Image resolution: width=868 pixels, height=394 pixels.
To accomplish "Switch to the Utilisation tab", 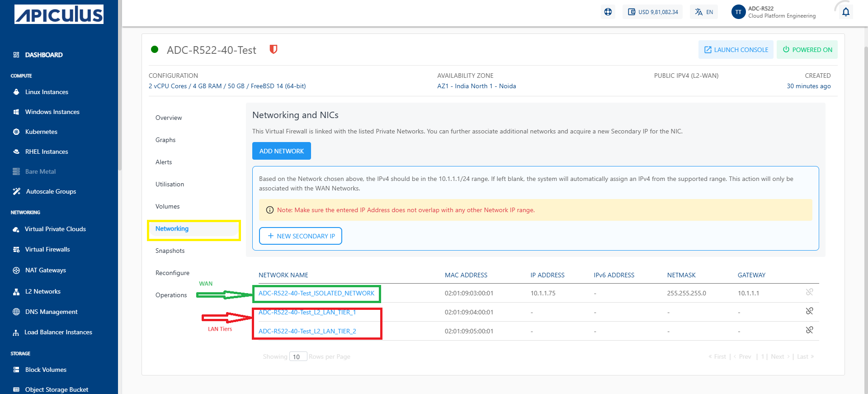I will [170, 184].
